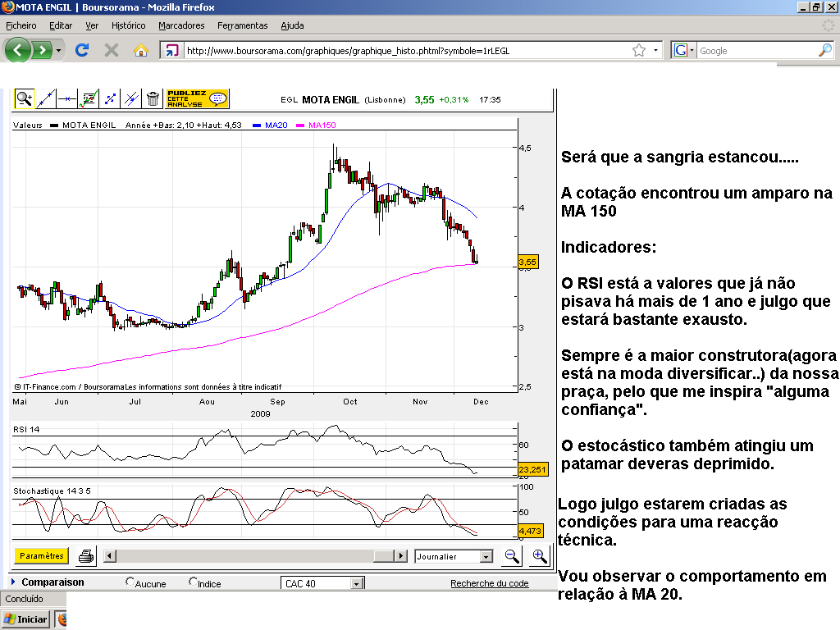Click the stop loading X icon

click(112, 50)
